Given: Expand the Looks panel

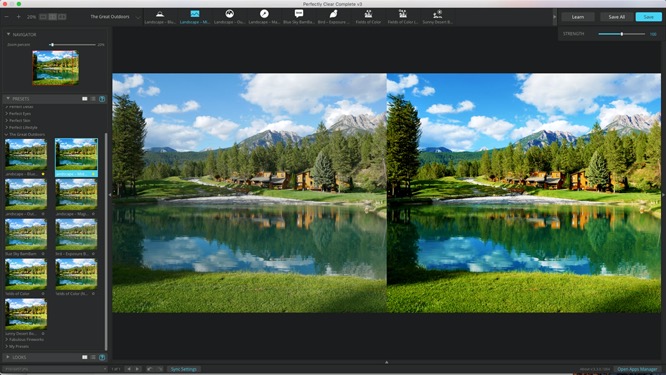Looking at the screenshot, I should (8, 357).
